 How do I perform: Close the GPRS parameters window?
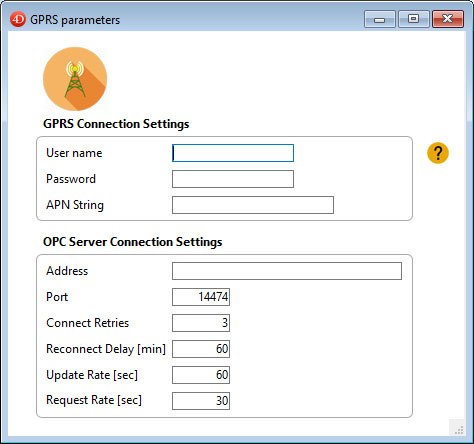pos(448,19)
